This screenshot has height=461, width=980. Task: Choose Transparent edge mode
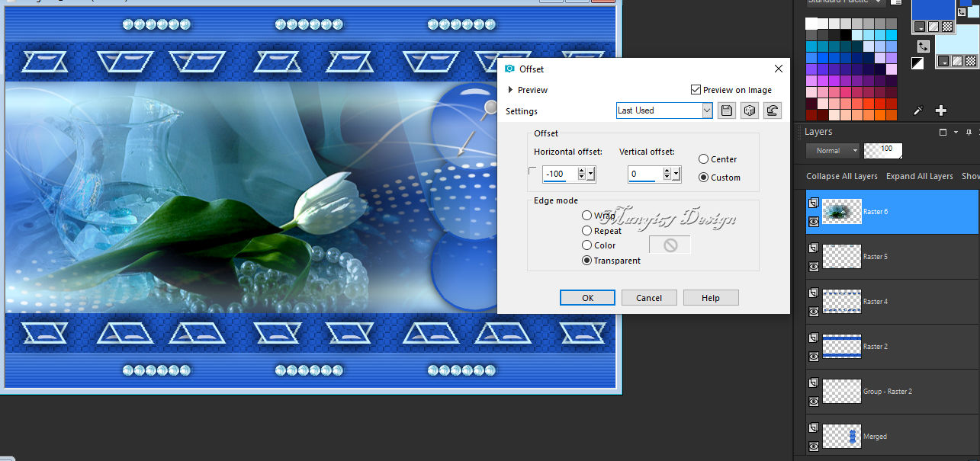[x=586, y=261]
